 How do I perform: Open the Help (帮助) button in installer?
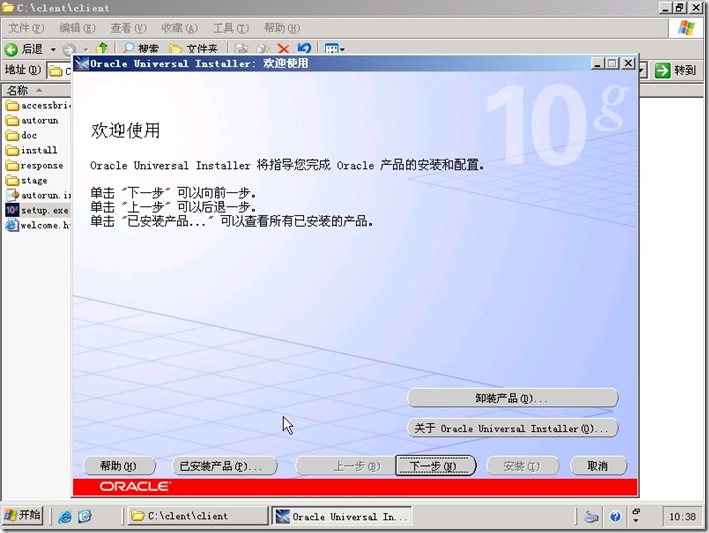point(118,466)
